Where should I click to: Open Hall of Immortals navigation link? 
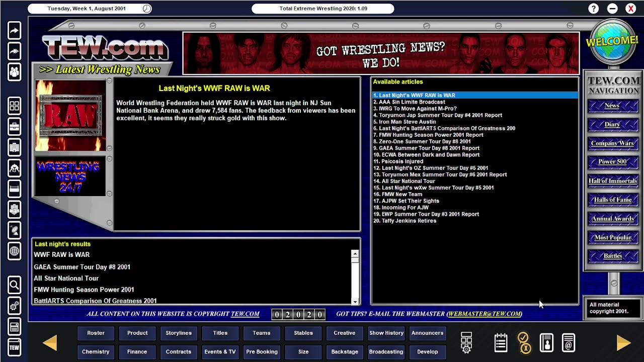click(x=612, y=181)
